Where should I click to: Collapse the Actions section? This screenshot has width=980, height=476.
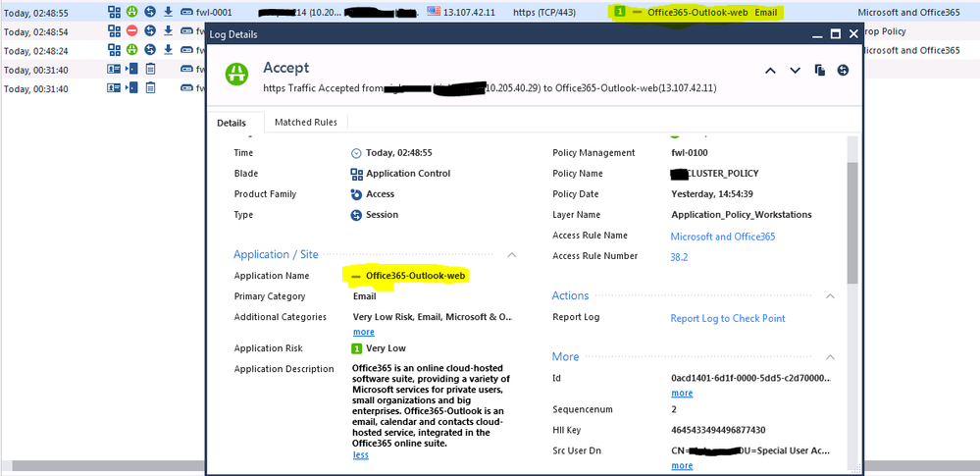(x=829, y=295)
